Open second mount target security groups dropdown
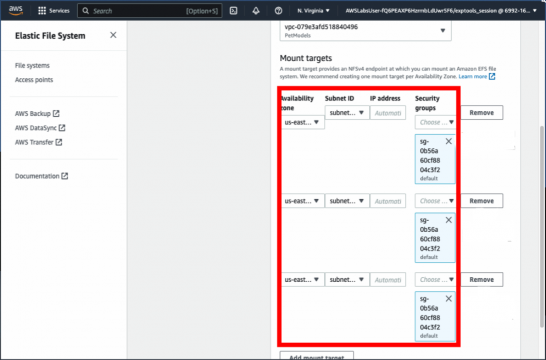 pos(435,201)
